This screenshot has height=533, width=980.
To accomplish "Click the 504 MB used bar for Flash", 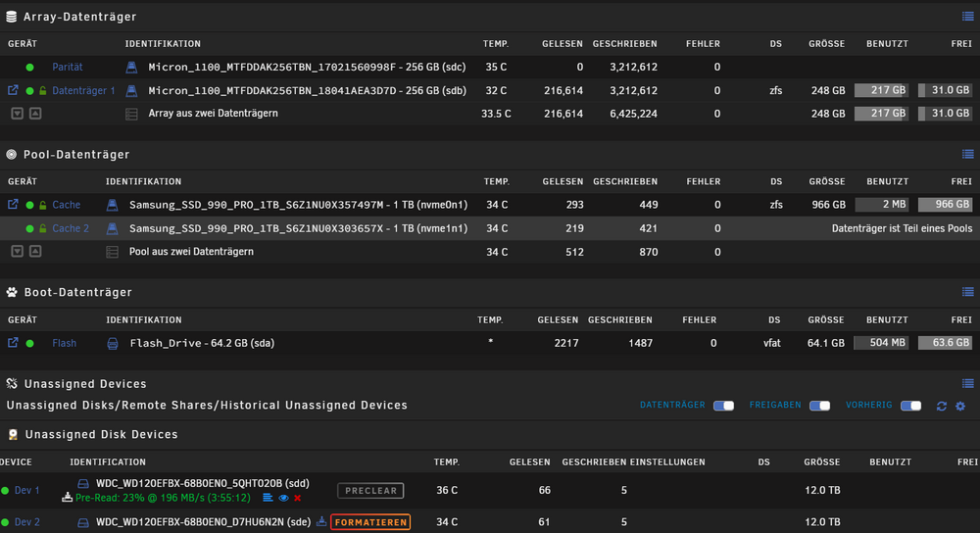I will 881,342.
